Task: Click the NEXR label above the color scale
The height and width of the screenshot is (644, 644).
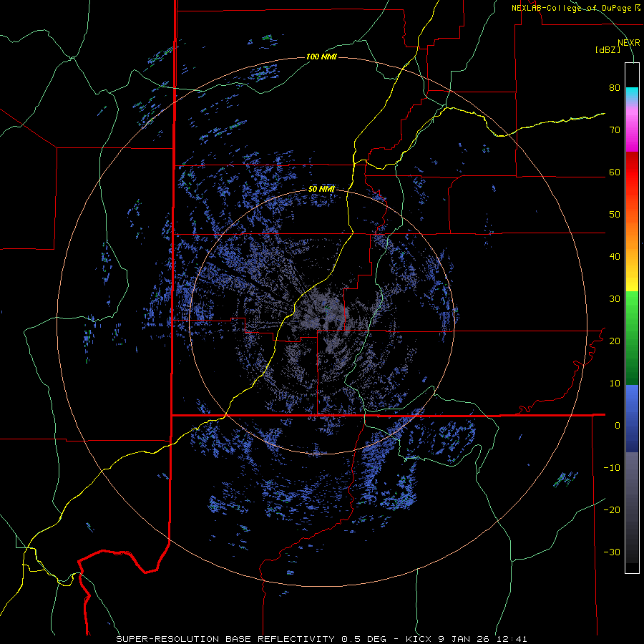Action: [x=628, y=43]
